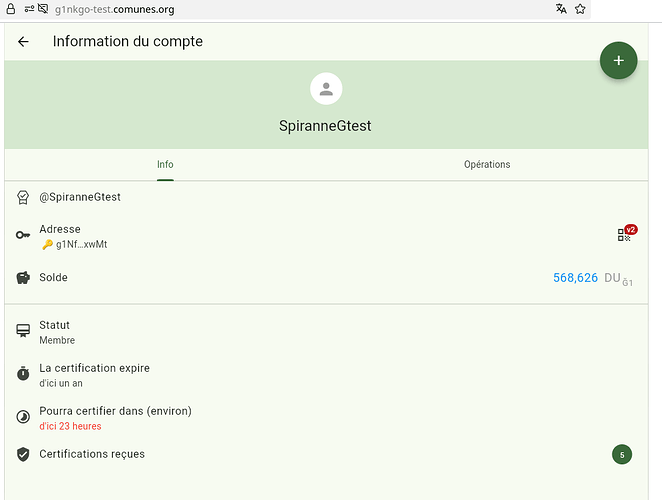Open the certifications count badge showing 5
Image resolution: width=662 pixels, height=500 pixels.
622,455
